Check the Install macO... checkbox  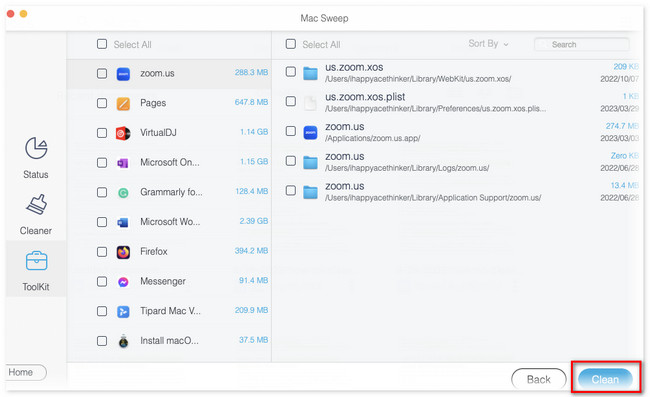click(x=102, y=341)
